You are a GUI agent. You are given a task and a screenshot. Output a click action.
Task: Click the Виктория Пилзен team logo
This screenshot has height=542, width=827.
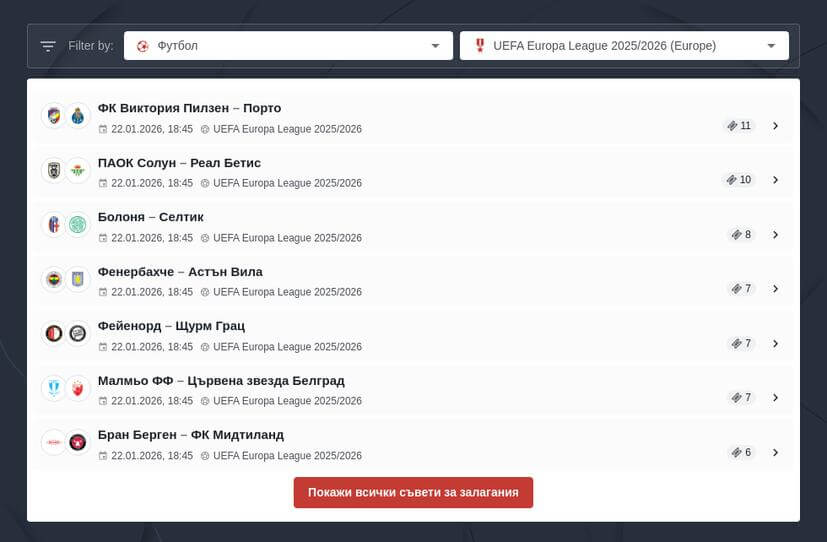[x=53, y=116]
